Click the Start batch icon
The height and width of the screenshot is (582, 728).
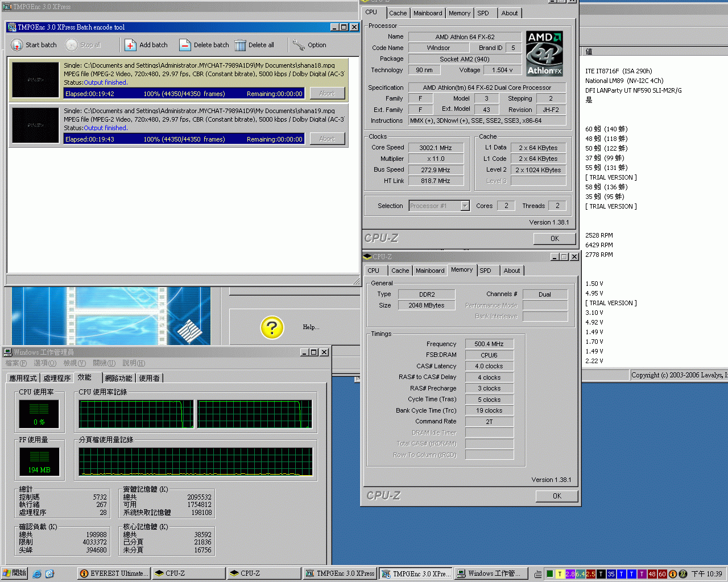click(17, 45)
